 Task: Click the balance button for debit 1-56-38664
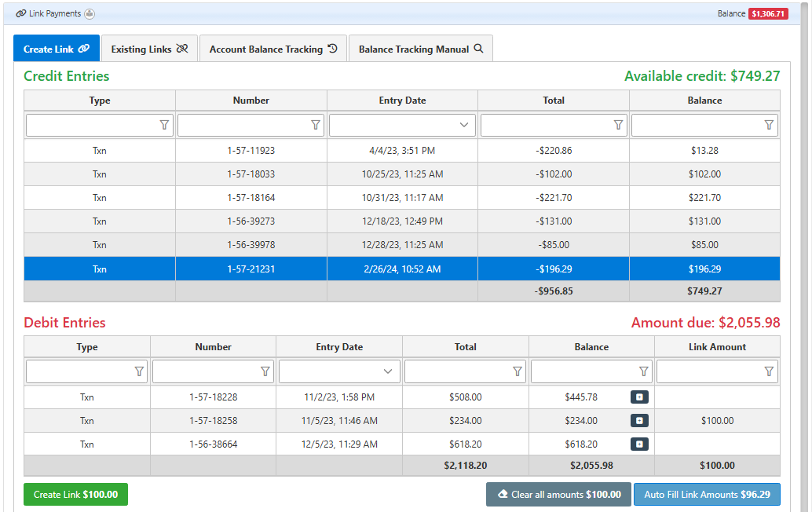coord(639,444)
